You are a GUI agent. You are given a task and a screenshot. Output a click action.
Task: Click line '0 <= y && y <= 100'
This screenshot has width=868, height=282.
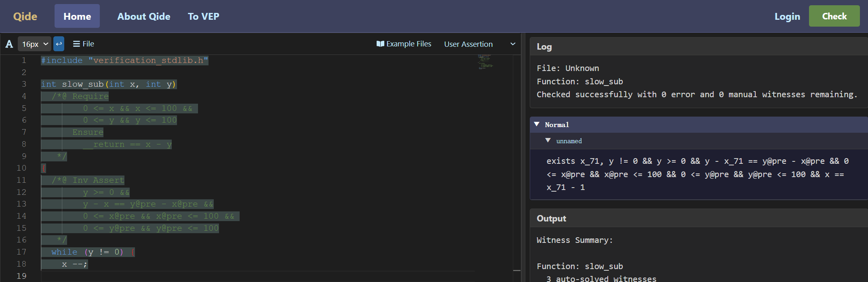point(130,120)
